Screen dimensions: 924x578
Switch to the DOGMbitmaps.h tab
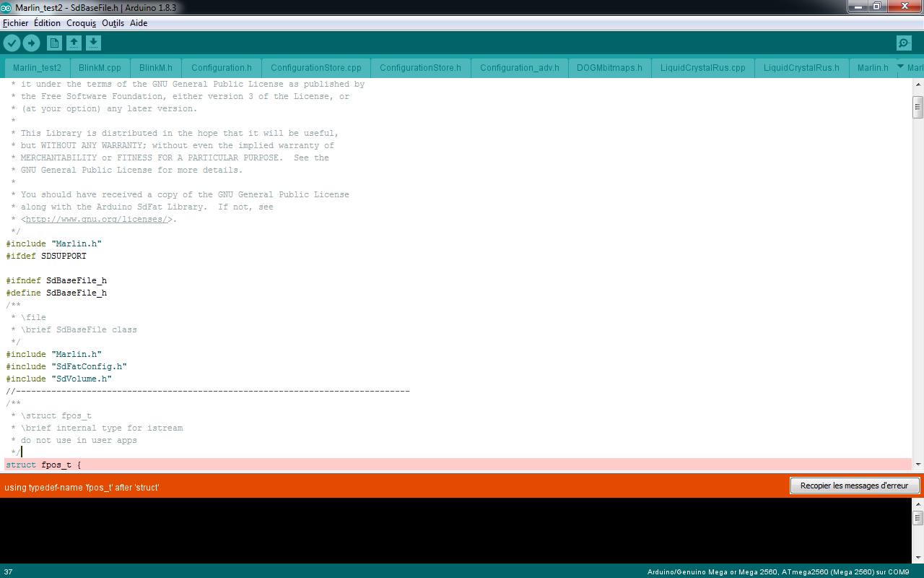[x=610, y=68]
